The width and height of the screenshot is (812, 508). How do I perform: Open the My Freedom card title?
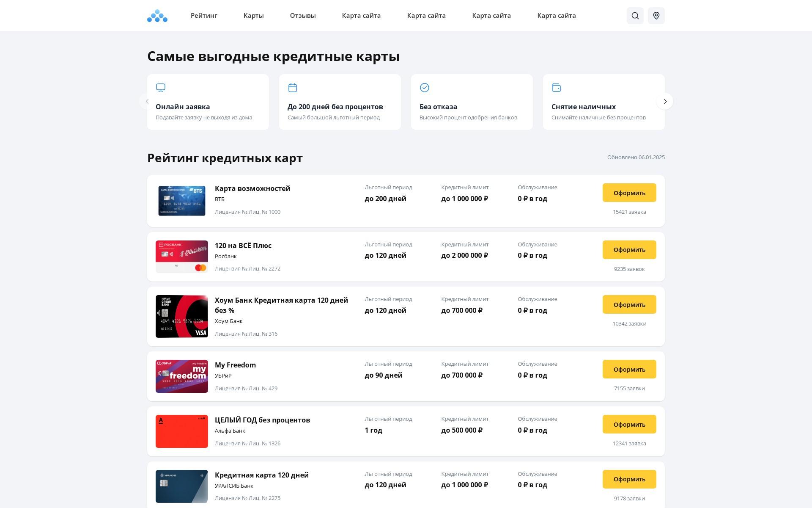[235, 365]
